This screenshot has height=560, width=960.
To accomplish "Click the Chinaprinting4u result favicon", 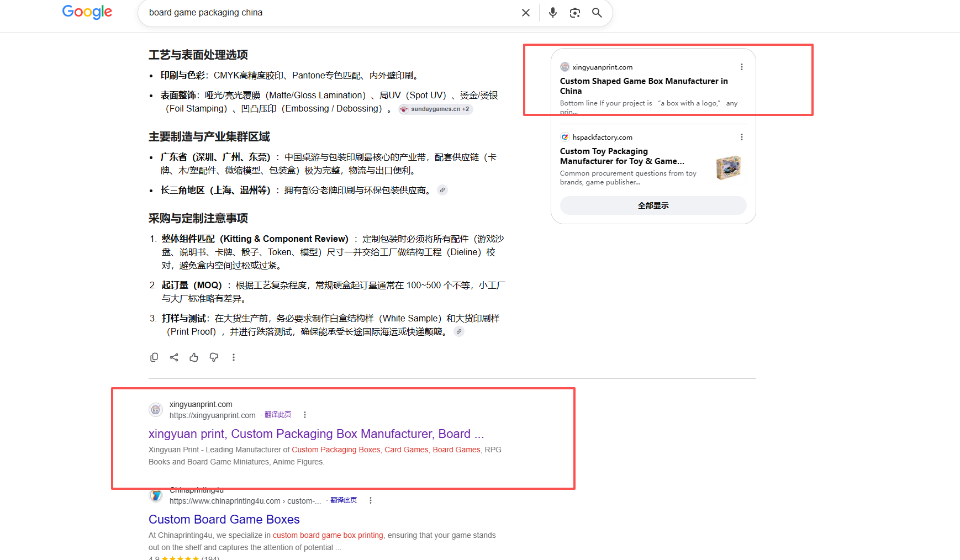I will (x=156, y=495).
